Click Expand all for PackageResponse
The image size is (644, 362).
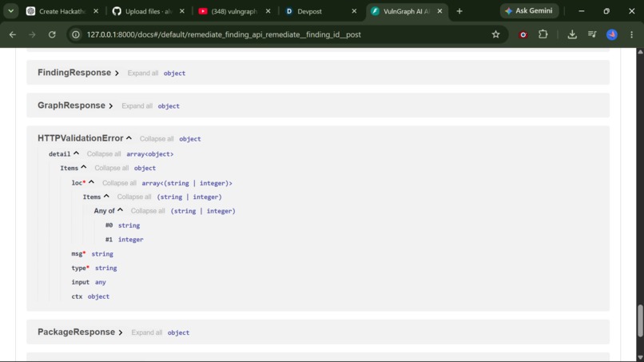tap(147, 332)
